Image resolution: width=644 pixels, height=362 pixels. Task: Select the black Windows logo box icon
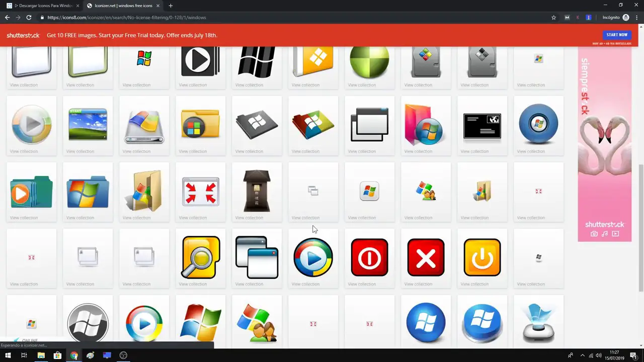pos(257,124)
